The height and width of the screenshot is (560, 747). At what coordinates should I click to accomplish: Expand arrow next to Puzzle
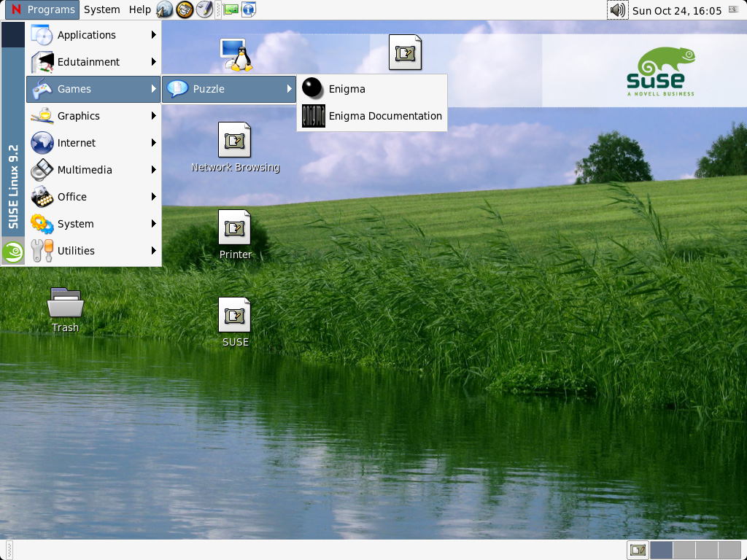(x=289, y=89)
